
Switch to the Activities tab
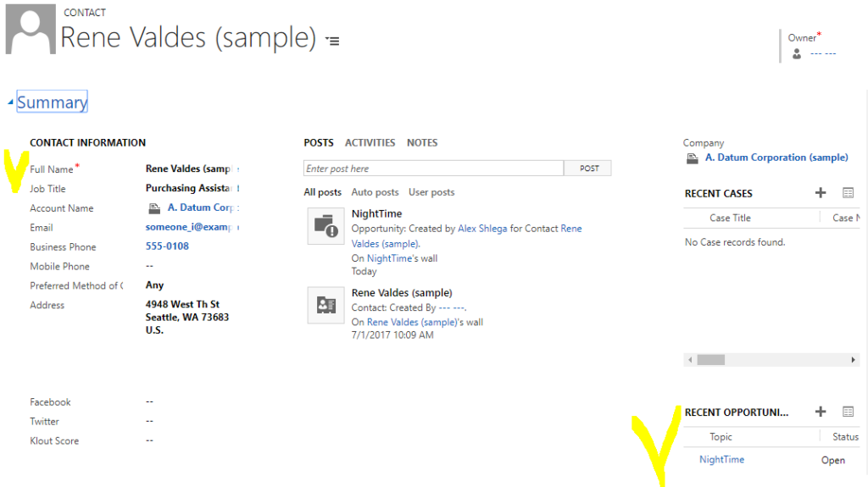(370, 143)
